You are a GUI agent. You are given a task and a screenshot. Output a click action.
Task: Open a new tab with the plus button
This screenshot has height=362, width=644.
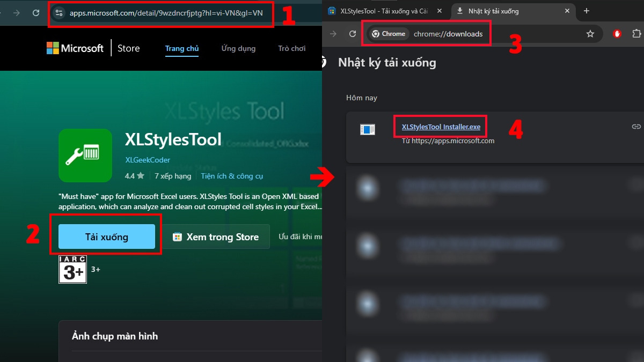[x=586, y=11]
